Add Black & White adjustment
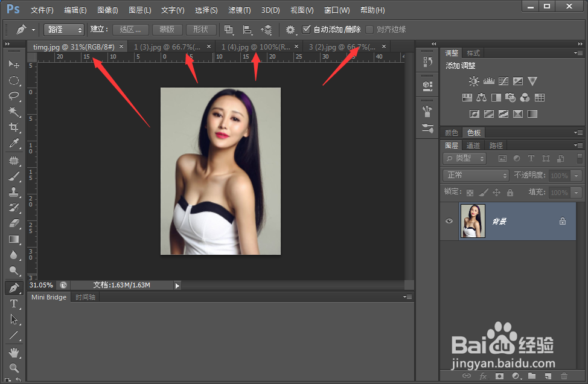Viewport: 588px width, 384px height. click(x=496, y=98)
